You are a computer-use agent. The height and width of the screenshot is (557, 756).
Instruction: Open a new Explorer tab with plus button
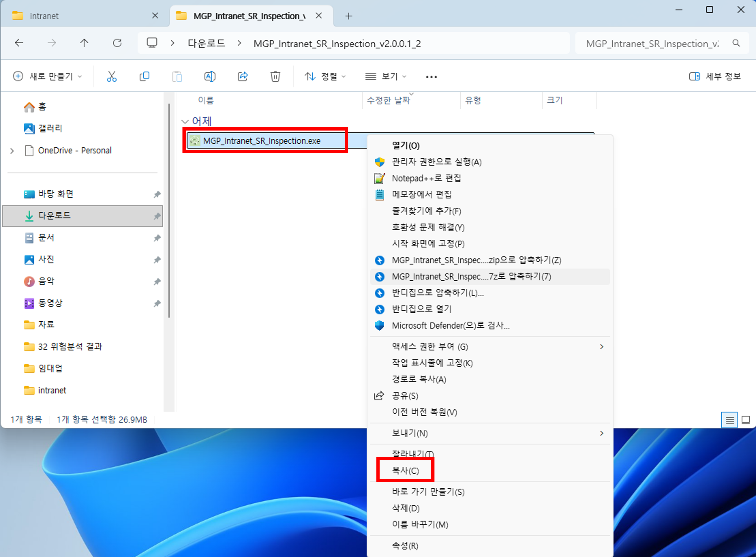click(x=349, y=16)
